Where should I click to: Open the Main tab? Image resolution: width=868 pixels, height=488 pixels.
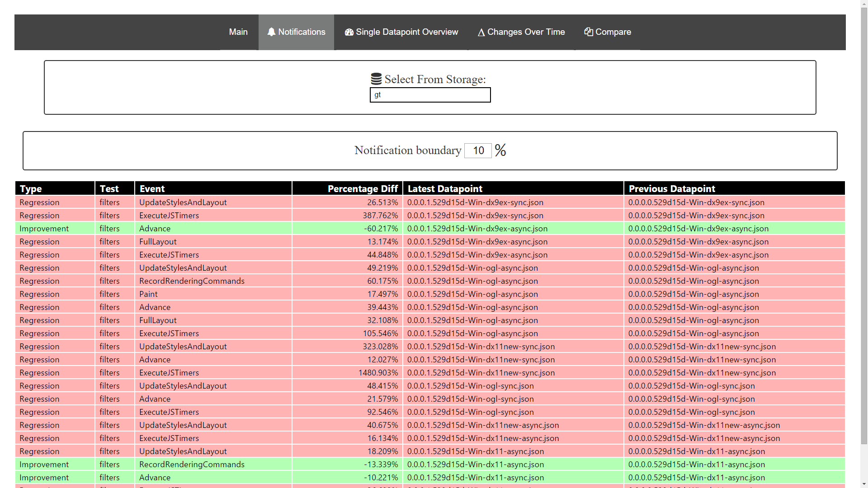pyautogui.click(x=238, y=32)
